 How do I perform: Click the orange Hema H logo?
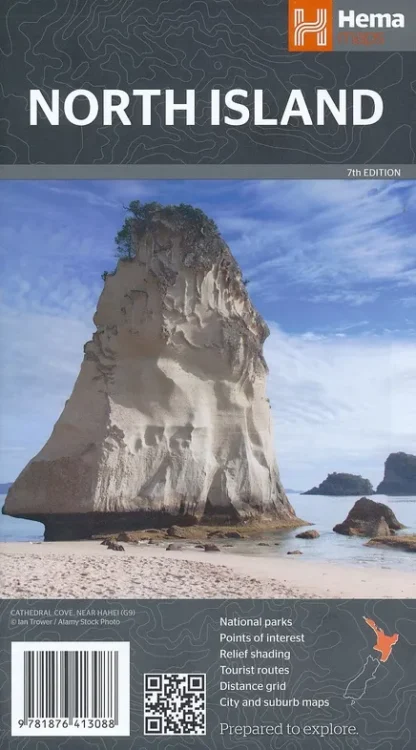coord(310,25)
